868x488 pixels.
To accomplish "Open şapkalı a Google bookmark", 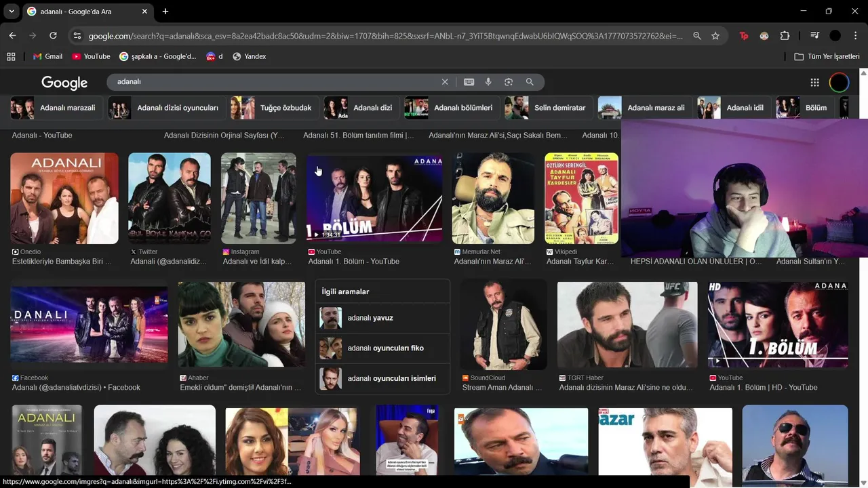I will pyautogui.click(x=158, y=56).
